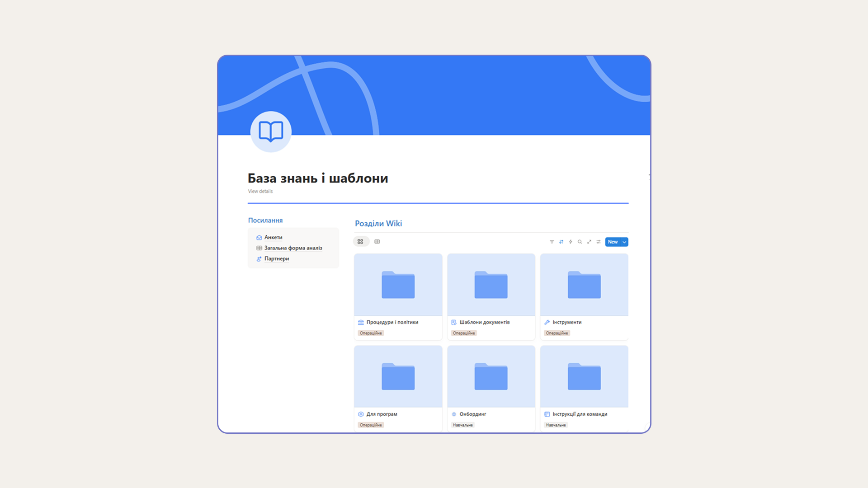This screenshot has height=488, width=868.
Task: Click the book page icon
Action: [x=271, y=131]
